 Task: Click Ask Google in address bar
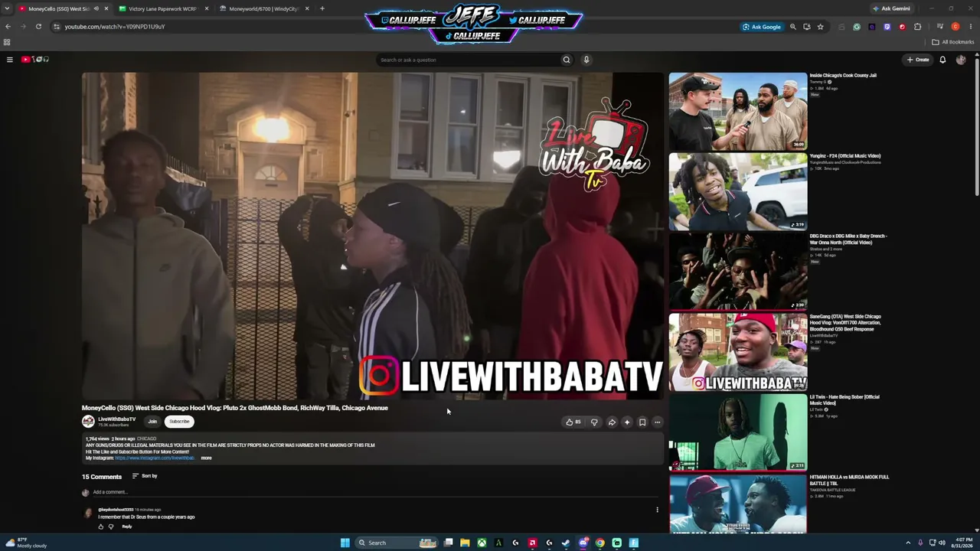pyautogui.click(x=761, y=27)
